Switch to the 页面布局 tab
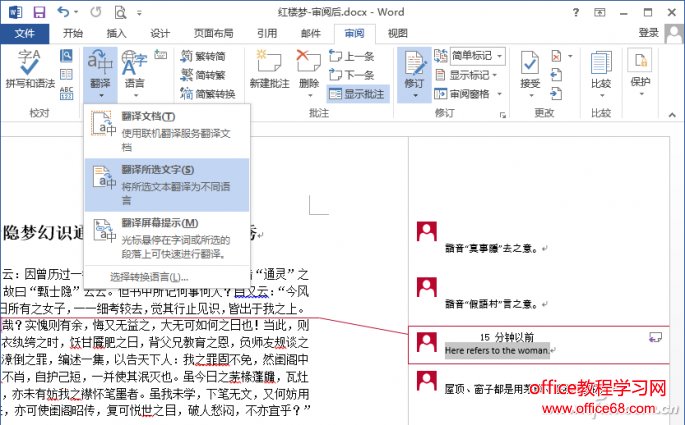Image resolution: width=685 pixels, height=425 pixels. click(x=214, y=33)
